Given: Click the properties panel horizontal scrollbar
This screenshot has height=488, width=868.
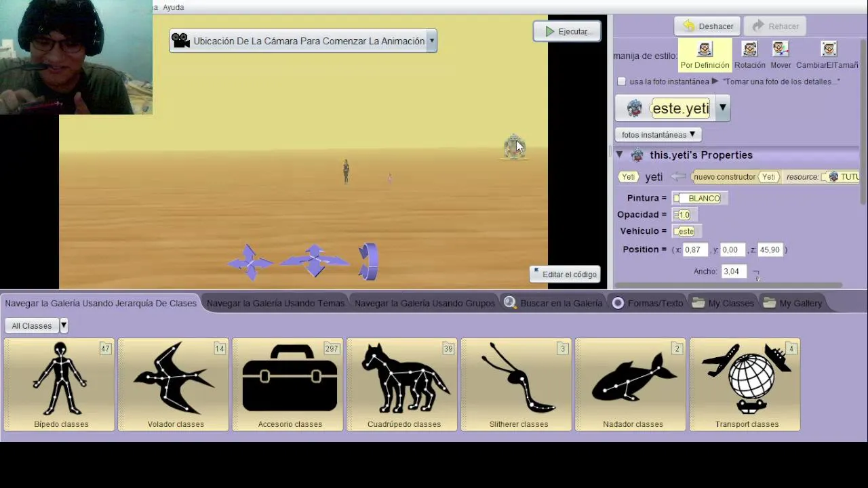Looking at the screenshot, I should tap(729, 285).
